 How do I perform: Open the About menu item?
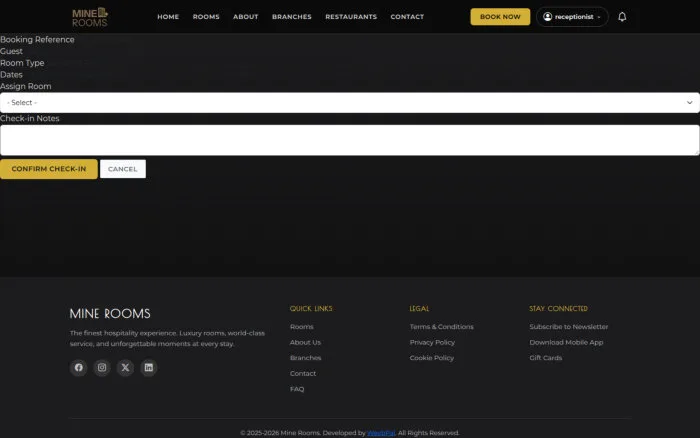[x=246, y=17]
